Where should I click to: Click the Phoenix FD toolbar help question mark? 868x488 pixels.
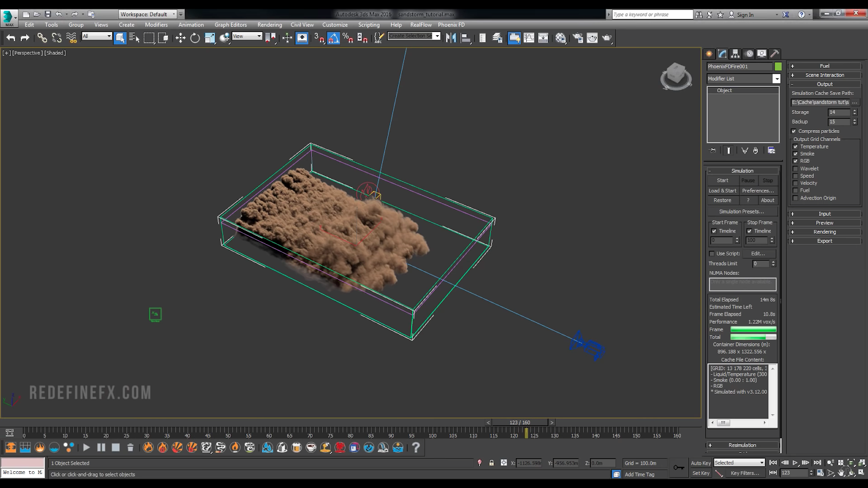coord(416,447)
